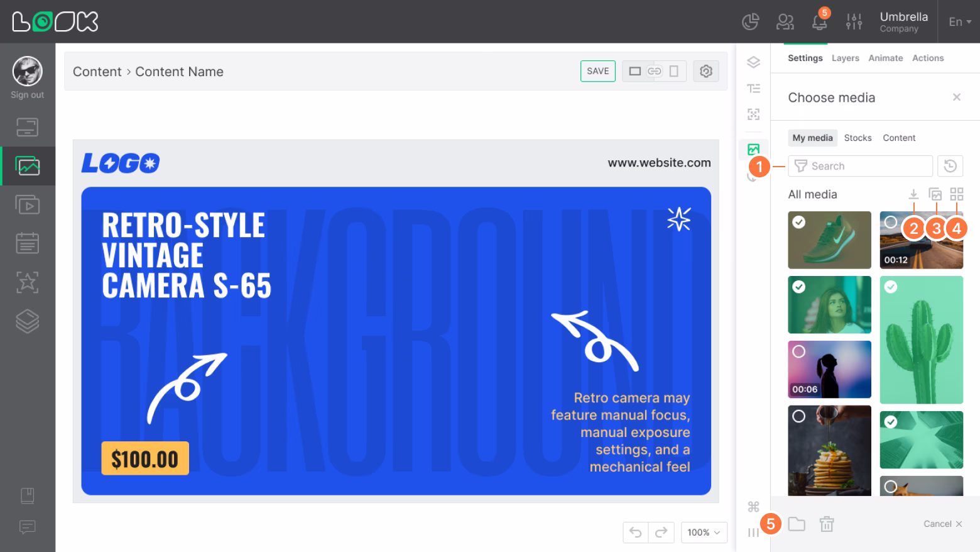Open notifications bell with badge 5
Viewport: 980px width, 552px height.
coord(820,21)
